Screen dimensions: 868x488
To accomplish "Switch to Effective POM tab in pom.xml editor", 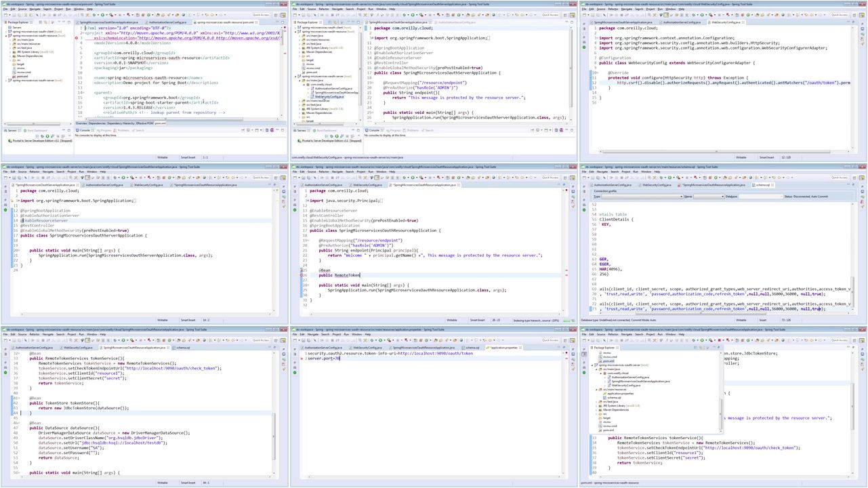I will (x=145, y=123).
